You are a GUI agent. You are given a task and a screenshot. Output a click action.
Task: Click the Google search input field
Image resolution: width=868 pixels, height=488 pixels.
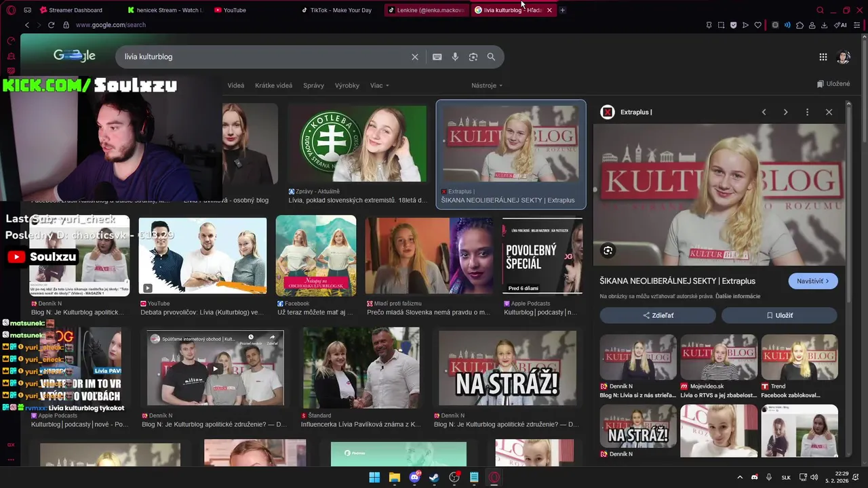[264, 57]
